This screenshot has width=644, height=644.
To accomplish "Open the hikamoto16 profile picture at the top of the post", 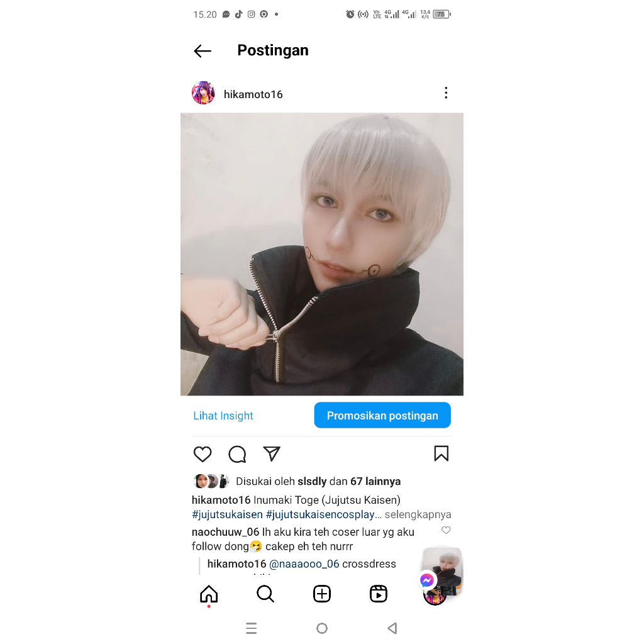I will [203, 93].
